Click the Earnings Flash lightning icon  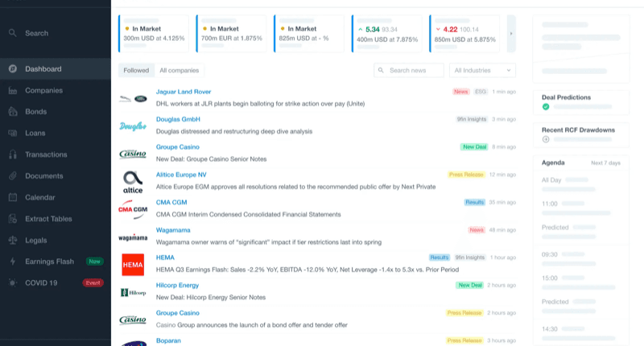13,262
